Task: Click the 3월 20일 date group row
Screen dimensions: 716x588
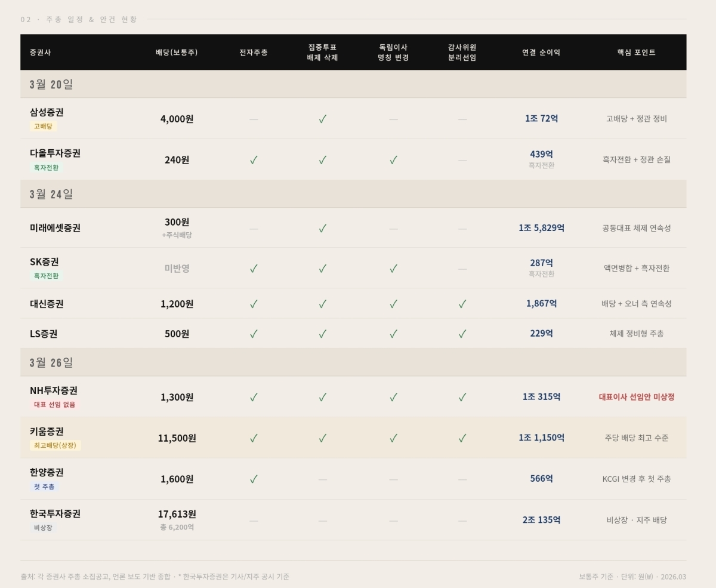Action: 353,84
